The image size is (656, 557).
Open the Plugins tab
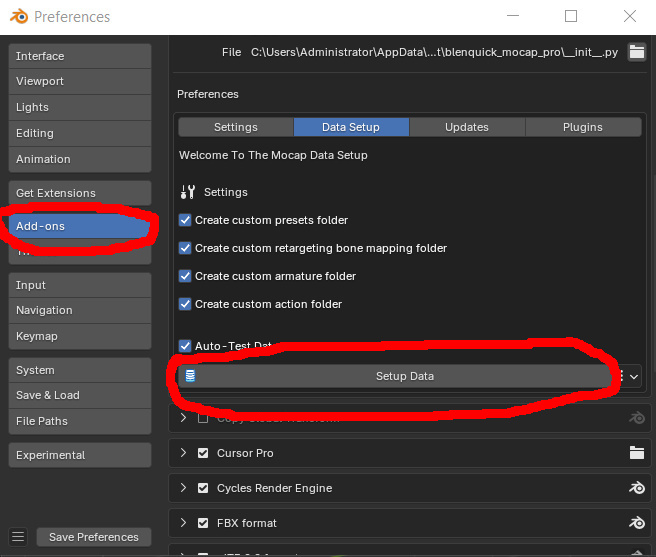coord(583,127)
